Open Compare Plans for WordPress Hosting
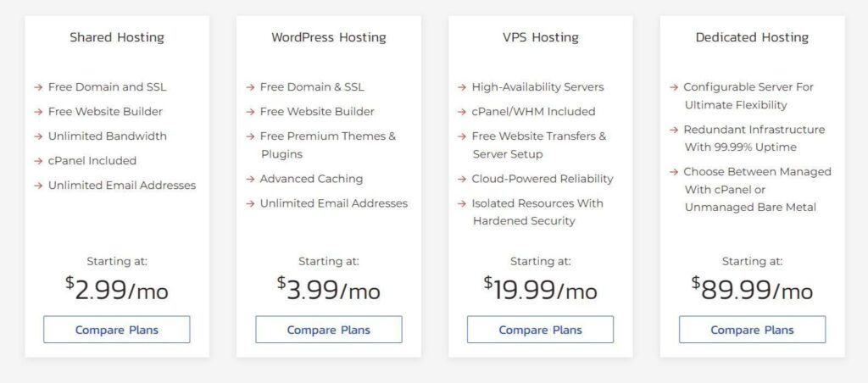868x383 pixels. pos(329,330)
